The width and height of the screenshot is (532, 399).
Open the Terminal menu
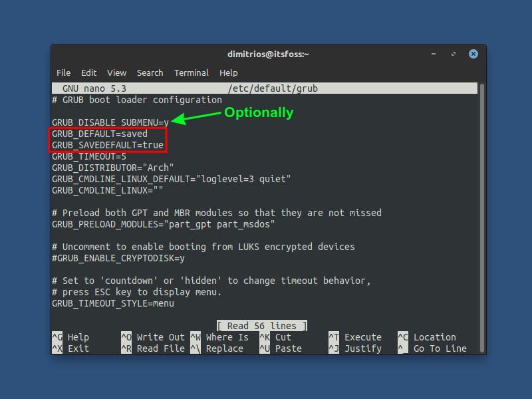click(191, 72)
